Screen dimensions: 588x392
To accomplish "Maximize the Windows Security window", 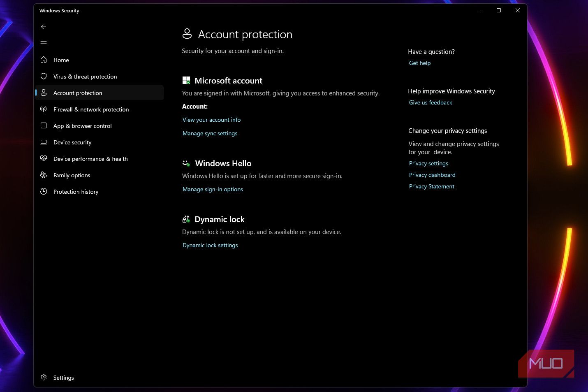I will [x=499, y=10].
